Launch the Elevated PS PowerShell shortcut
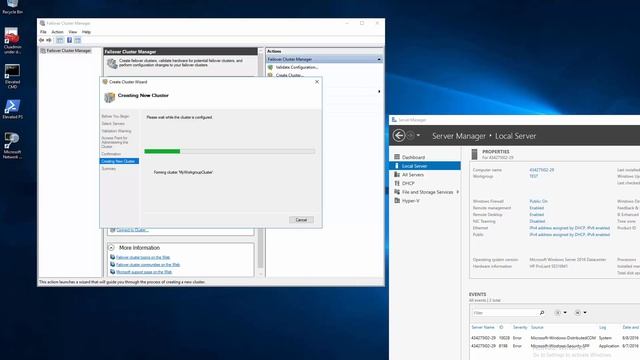Screen dimensions: 640x360 point(12,109)
